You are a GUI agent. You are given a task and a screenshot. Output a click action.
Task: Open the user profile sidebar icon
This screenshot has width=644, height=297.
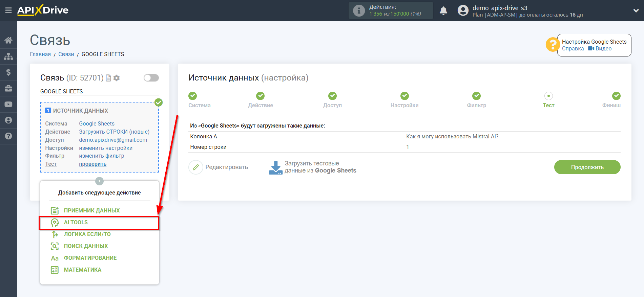point(8,120)
